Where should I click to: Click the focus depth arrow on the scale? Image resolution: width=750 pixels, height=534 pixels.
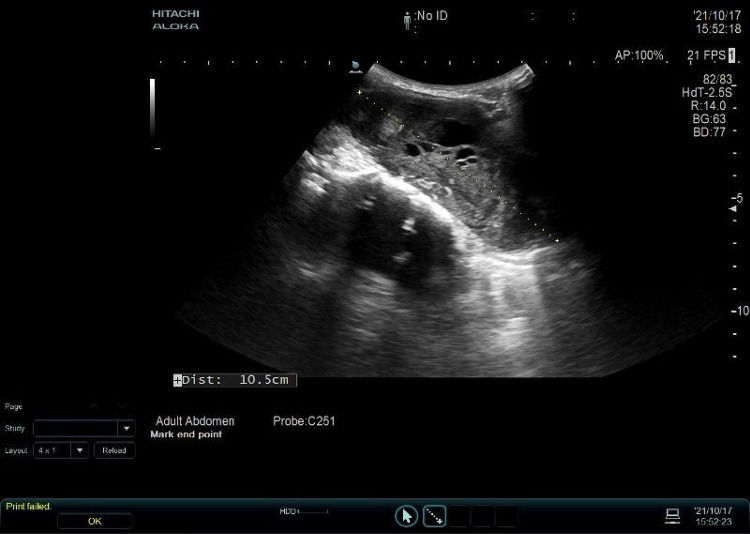[x=732, y=208]
